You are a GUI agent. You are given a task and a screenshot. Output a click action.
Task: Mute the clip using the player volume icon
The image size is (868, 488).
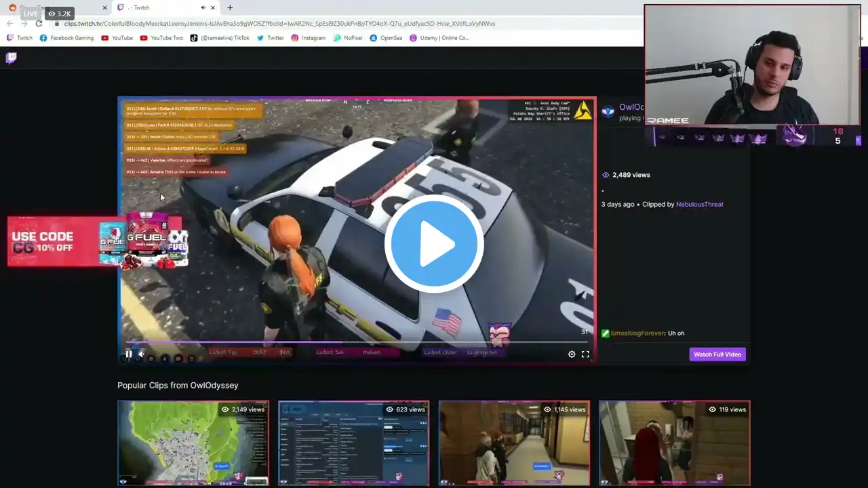[142, 354]
